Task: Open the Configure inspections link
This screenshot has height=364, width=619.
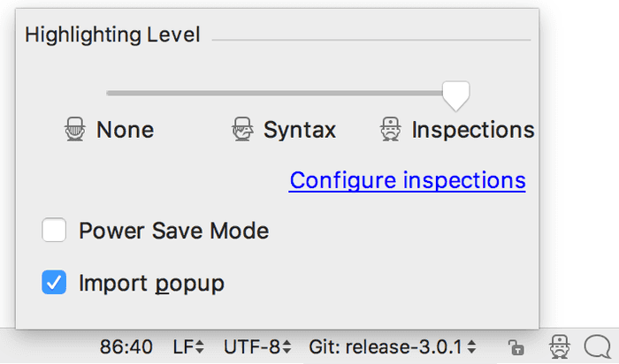Action: pyautogui.click(x=408, y=180)
